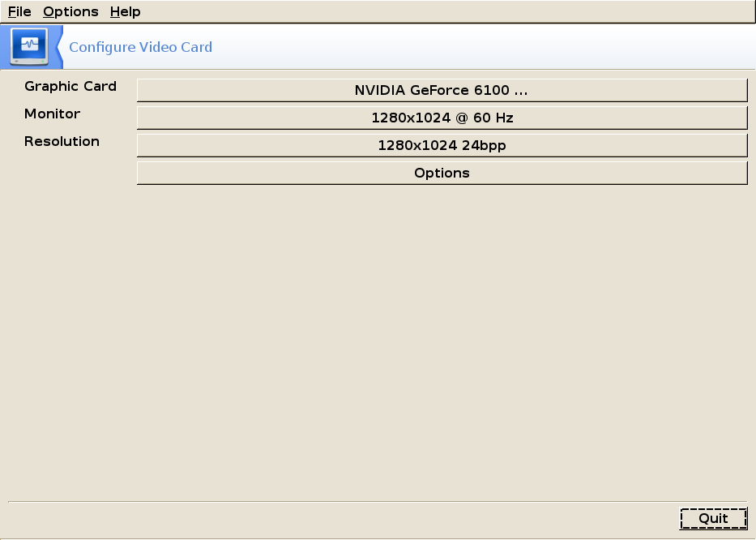
Task: Click the Configure Video Card heading
Action: [x=140, y=47]
